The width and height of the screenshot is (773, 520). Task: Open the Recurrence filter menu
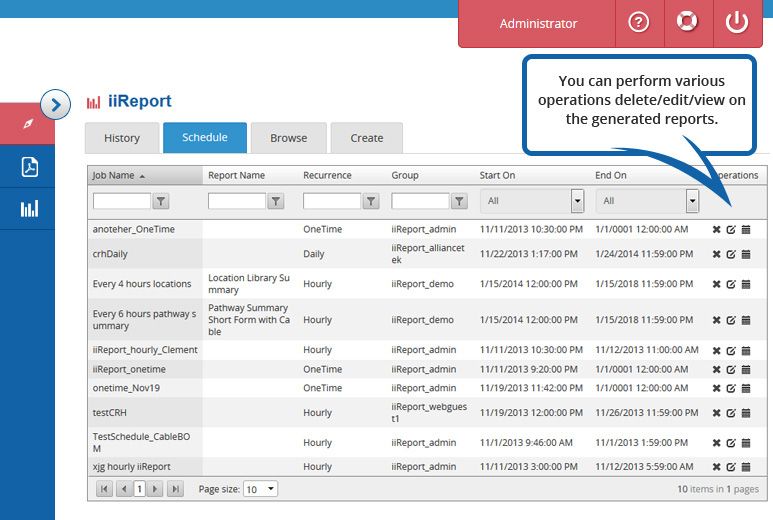[x=371, y=201]
